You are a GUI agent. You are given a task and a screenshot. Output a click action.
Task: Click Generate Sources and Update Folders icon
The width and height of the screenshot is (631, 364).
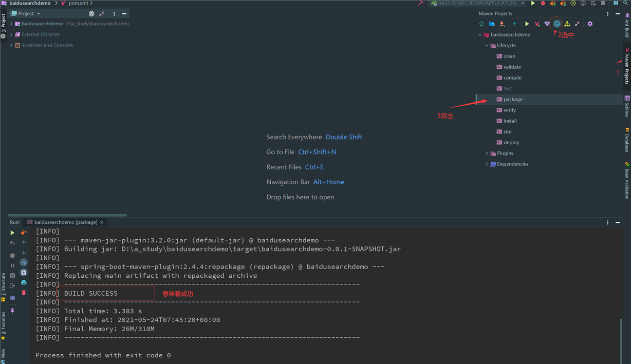tap(492, 24)
